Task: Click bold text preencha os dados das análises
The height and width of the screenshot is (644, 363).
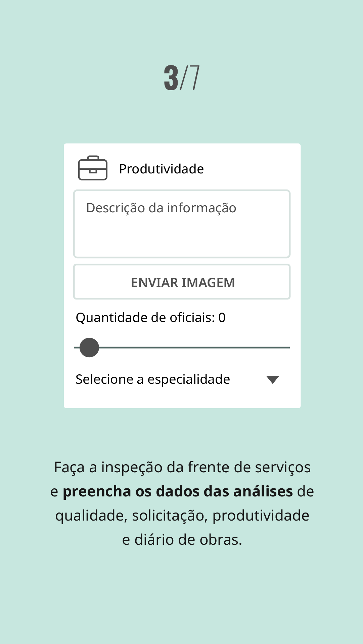Action: (178, 491)
